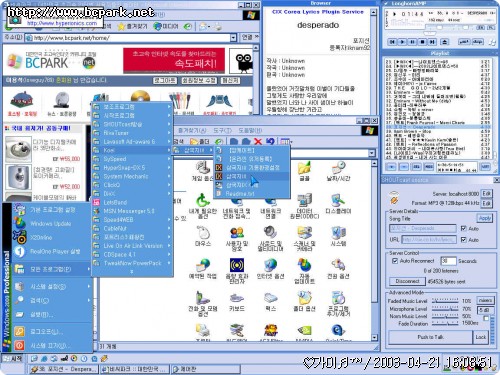Open the 날짜/시간 date and time icon
This screenshot has height=375, width=500.
click(338, 171)
